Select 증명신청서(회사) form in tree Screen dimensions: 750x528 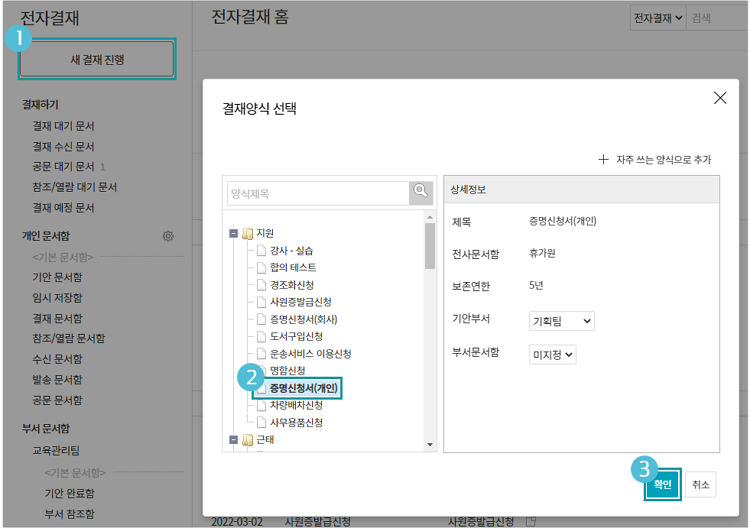304,319
